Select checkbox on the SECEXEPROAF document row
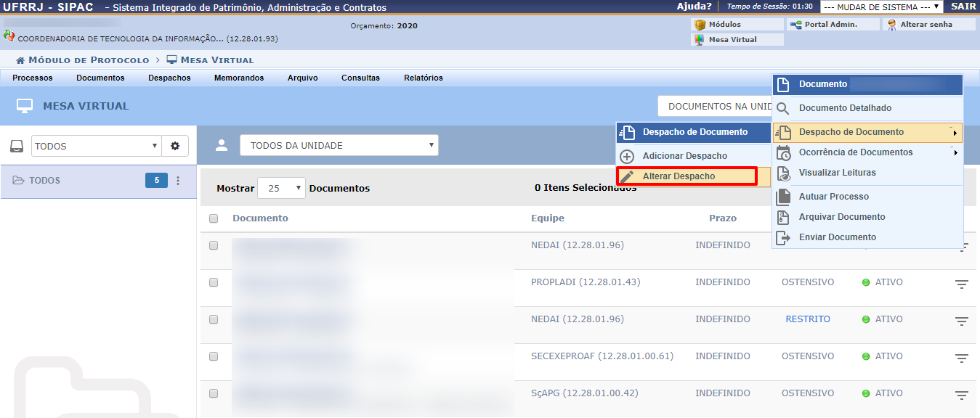This screenshot has width=980, height=418. tap(214, 356)
